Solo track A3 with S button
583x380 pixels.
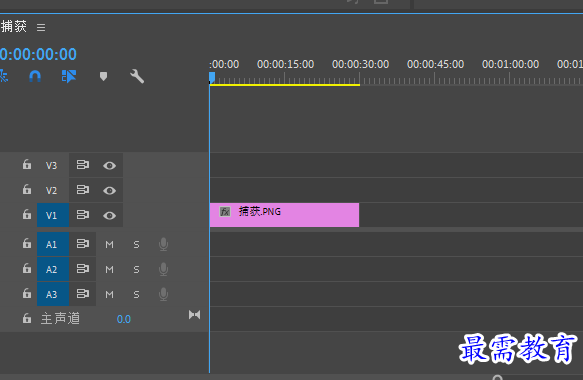tap(136, 294)
